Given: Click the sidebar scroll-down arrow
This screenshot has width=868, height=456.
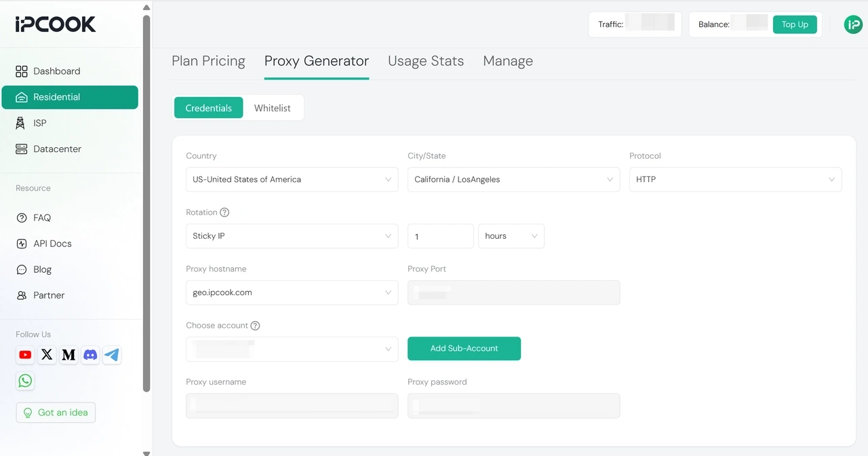Looking at the screenshot, I should [146, 453].
